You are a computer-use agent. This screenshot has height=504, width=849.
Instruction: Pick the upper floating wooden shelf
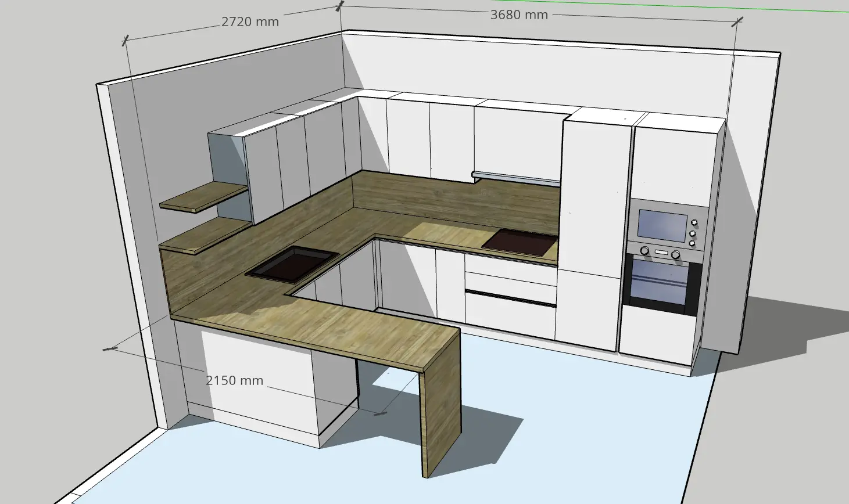(x=203, y=196)
